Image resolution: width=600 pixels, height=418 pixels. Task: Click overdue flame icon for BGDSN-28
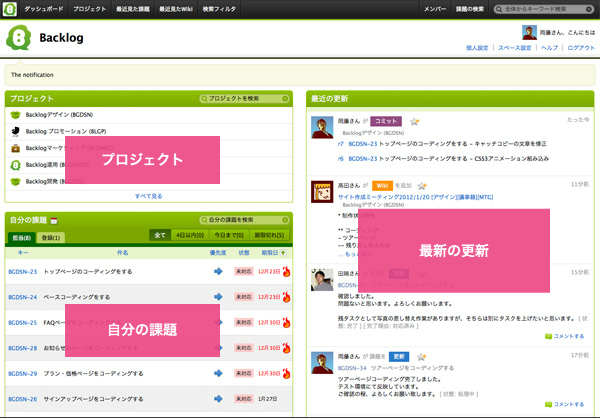[x=286, y=348]
